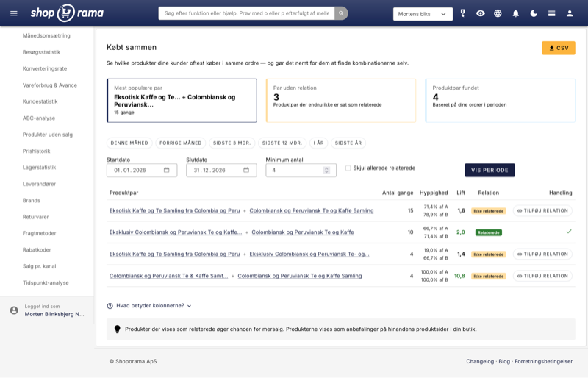The height and width of the screenshot is (378, 588).
Task: Open the 'Mortens biks' shop dropdown
Action: [x=423, y=14]
